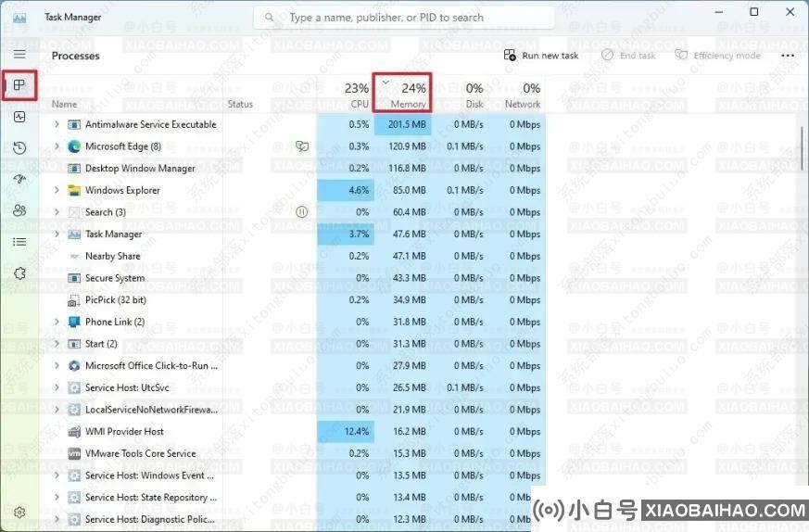Click the vertical scrollbar of process list

pyautogui.click(x=802, y=149)
